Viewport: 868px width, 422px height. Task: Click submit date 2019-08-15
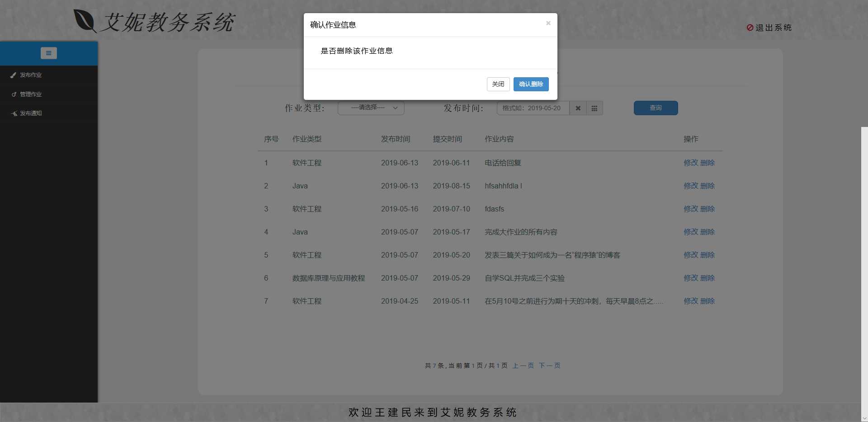click(x=451, y=186)
